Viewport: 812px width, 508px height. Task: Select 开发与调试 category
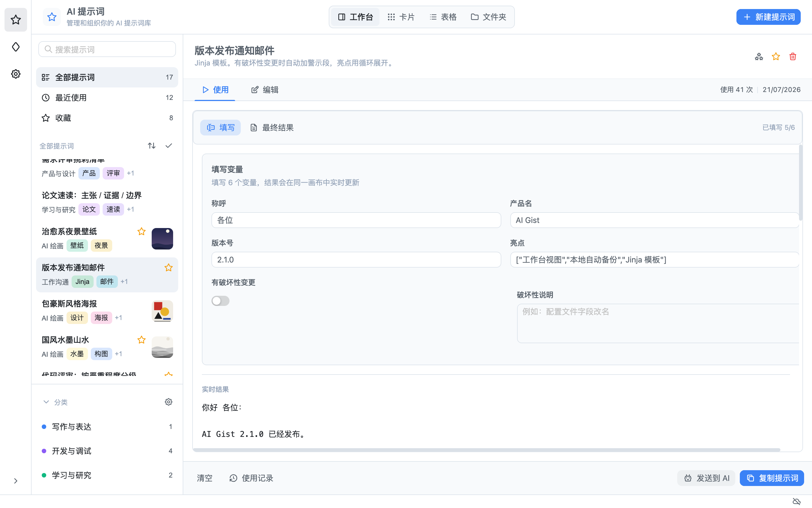[x=107, y=451]
